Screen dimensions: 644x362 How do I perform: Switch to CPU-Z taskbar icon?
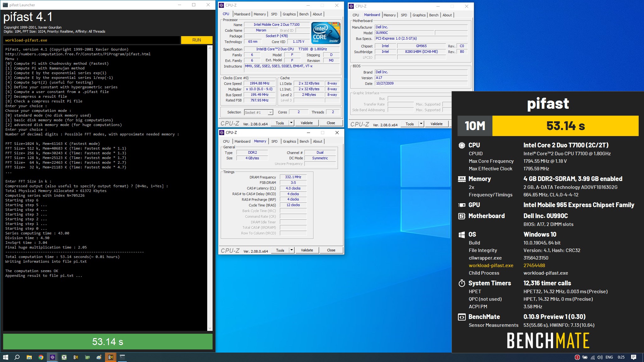point(53,357)
